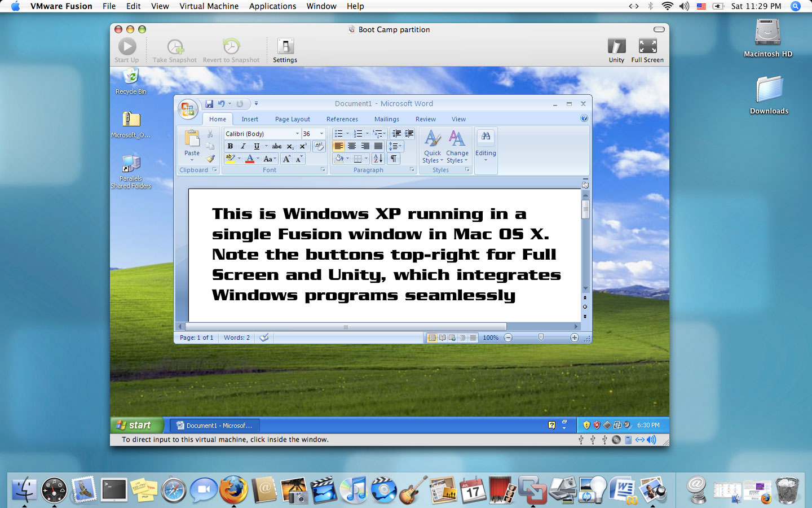812x508 pixels.
Task: Apply strikethrough formatting
Action: click(x=277, y=146)
